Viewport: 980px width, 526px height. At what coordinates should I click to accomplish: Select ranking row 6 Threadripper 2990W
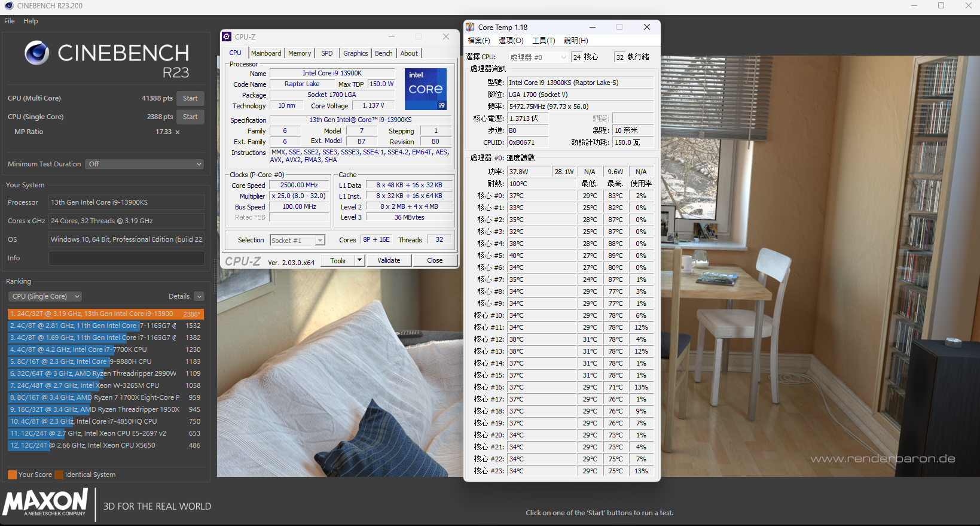[106, 373]
